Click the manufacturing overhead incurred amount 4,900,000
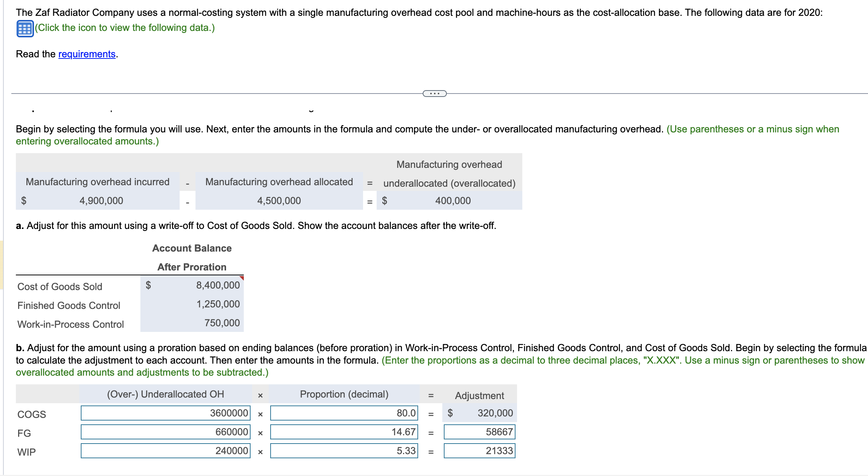Viewport: 868px width, 476px height. click(x=101, y=201)
